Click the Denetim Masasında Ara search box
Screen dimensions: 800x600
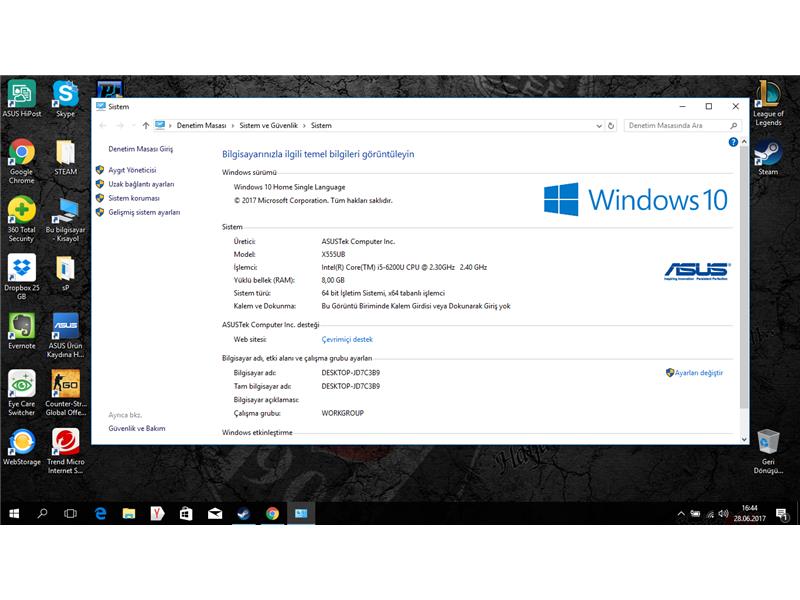pos(683,126)
